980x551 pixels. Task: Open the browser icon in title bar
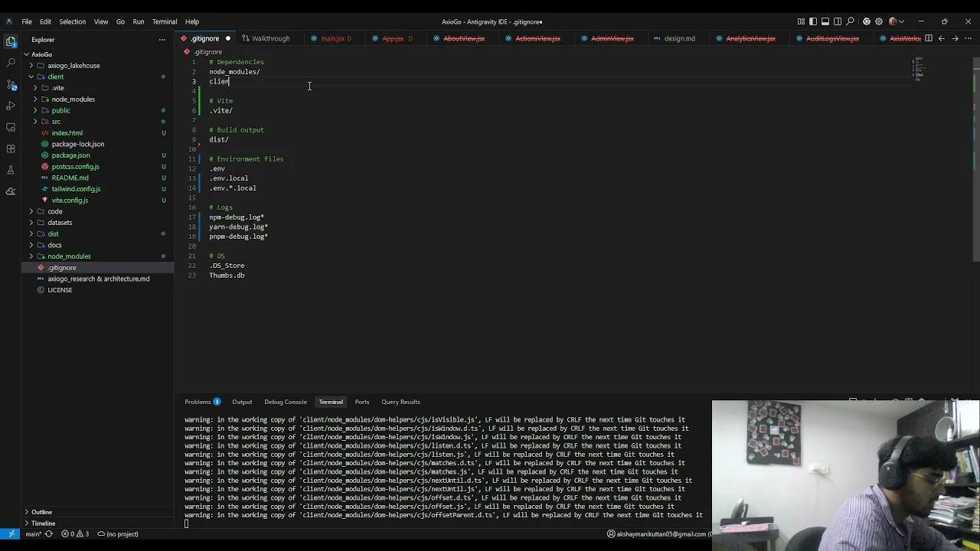pyautogui.click(x=866, y=21)
